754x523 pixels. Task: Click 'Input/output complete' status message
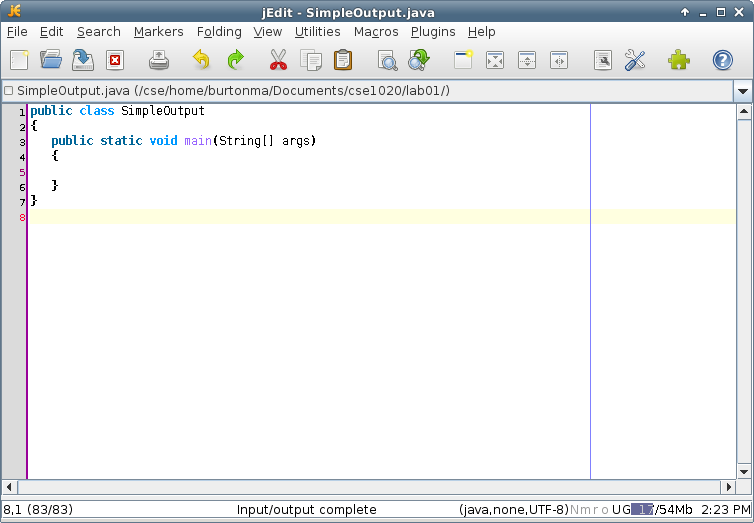pyautogui.click(x=306, y=510)
